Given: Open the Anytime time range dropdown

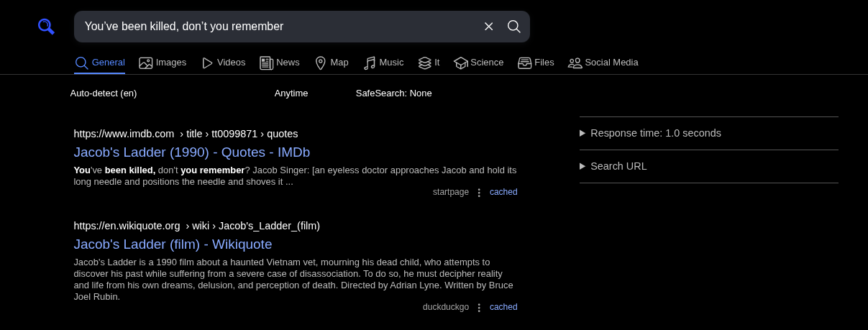Looking at the screenshot, I should [x=291, y=93].
